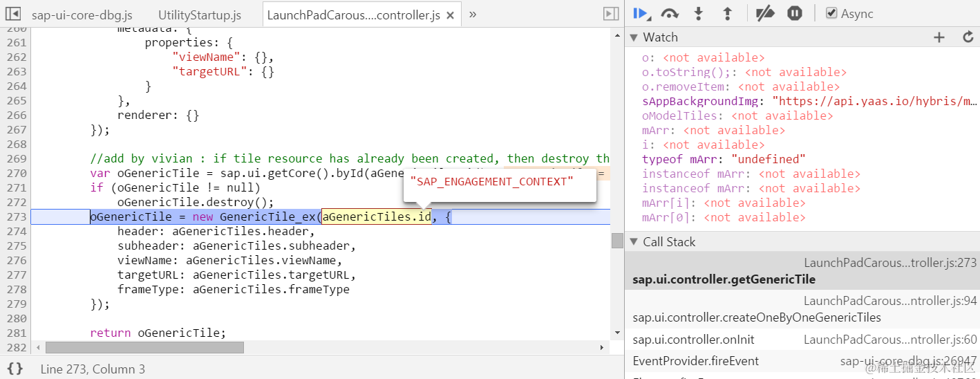Deactivate breakpoints
Screen dimensions: 980x379
tap(765, 13)
